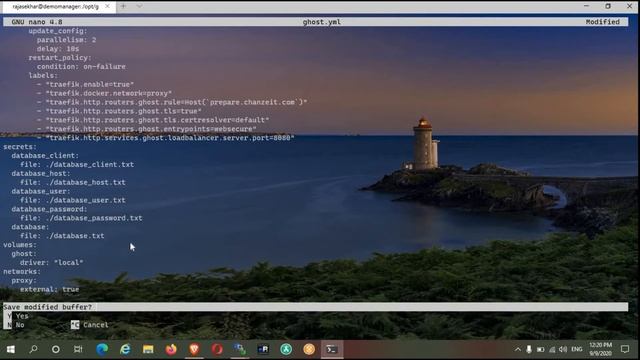
Task: Change ENG input language indicator
Action: (577, 350)
